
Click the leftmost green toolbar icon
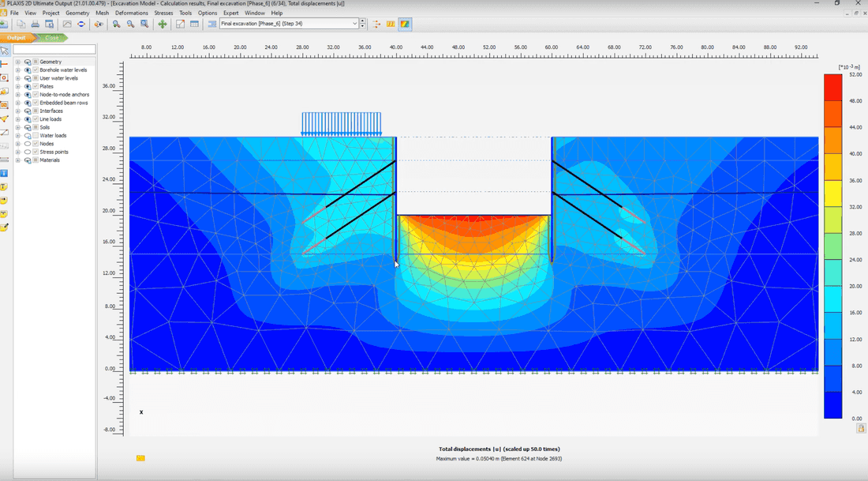pyautogui.click(x=3, y=24)
